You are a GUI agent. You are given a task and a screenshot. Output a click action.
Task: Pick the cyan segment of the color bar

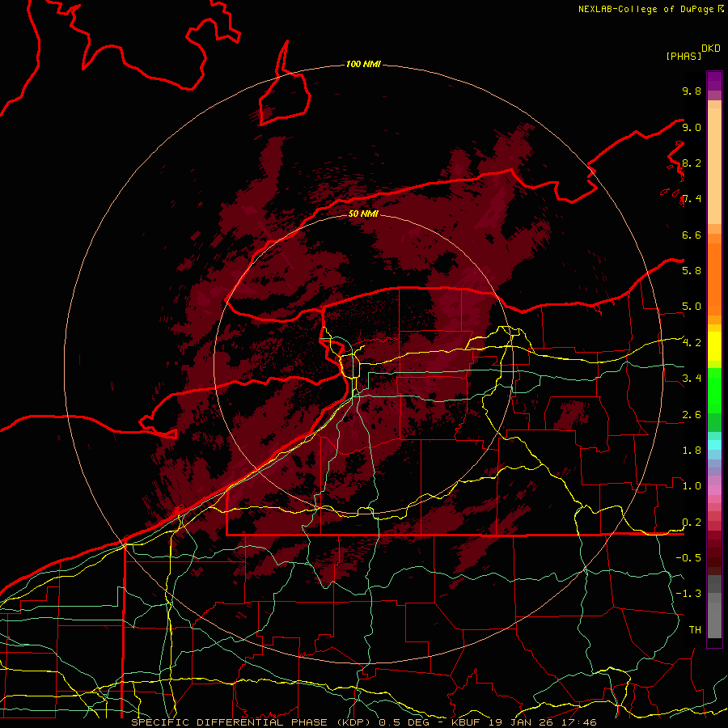(714, 444)
